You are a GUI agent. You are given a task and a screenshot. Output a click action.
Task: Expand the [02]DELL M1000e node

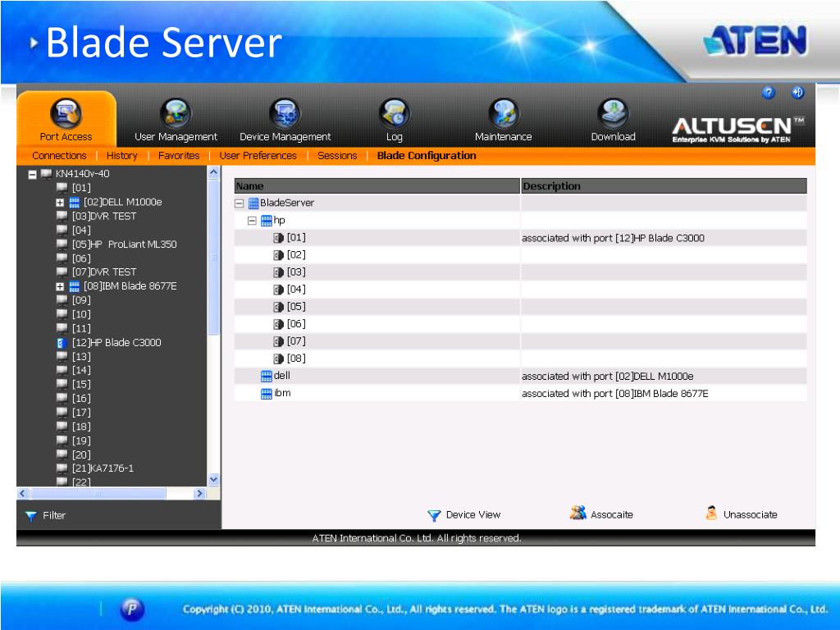(60, 203)
